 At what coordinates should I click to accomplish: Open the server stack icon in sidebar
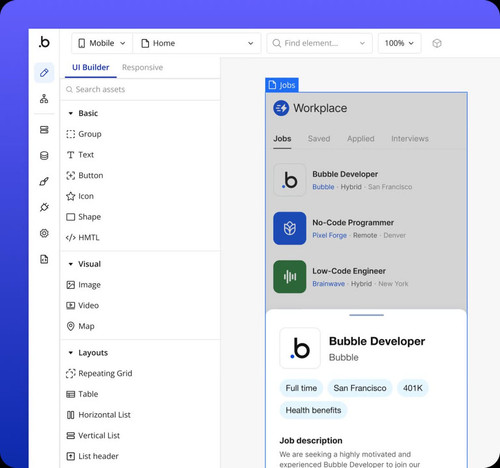pyautogui.click(x=44, y=130)
